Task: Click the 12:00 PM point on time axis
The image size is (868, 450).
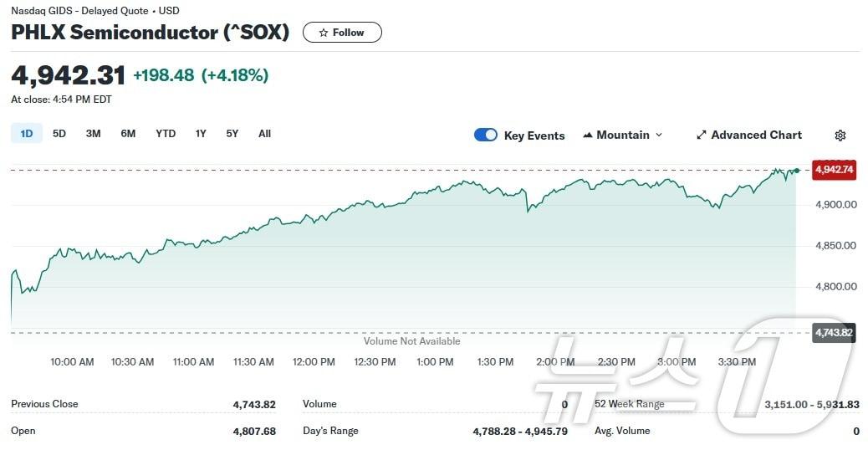Action: pyautogui.click(x=314, y=362)
